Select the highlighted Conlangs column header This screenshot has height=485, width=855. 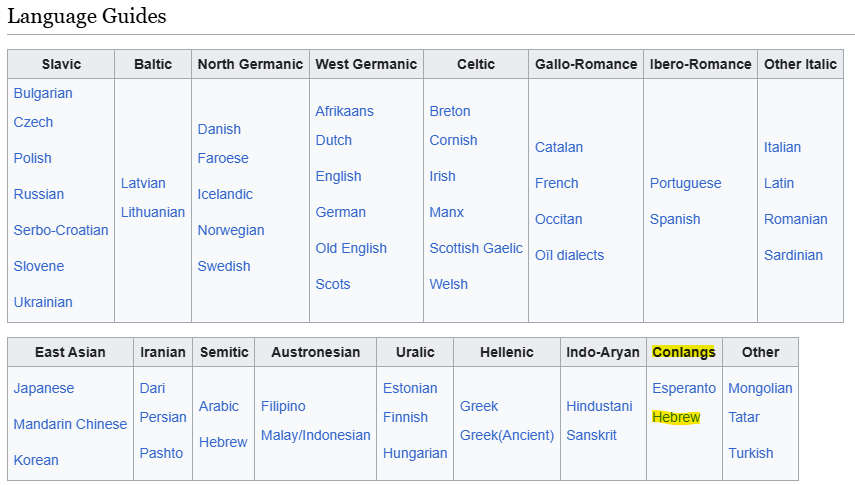tap(684, 352)
